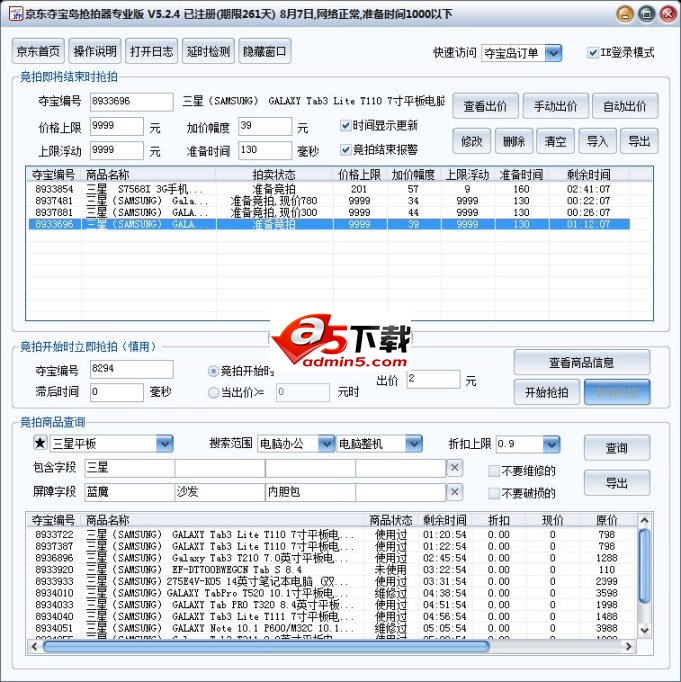
Task: Clear the 屏障字段 row with X
Action: (454, 492)
